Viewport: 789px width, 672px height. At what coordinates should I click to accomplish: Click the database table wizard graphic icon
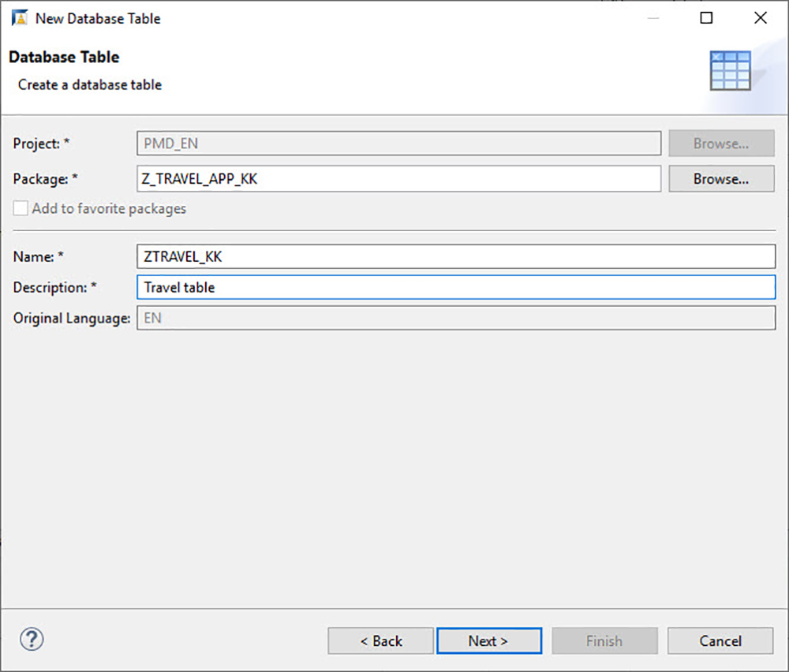pos(731,69)
